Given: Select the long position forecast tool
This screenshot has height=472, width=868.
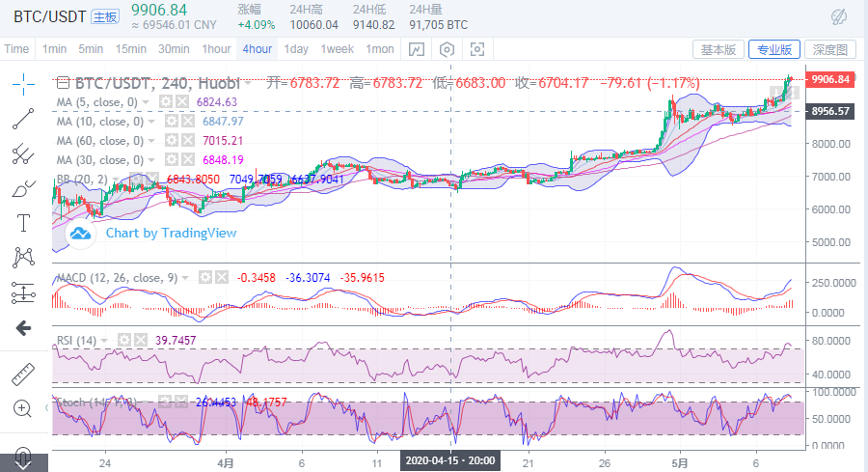Looking at the screenshot, I should coord(23,293).
